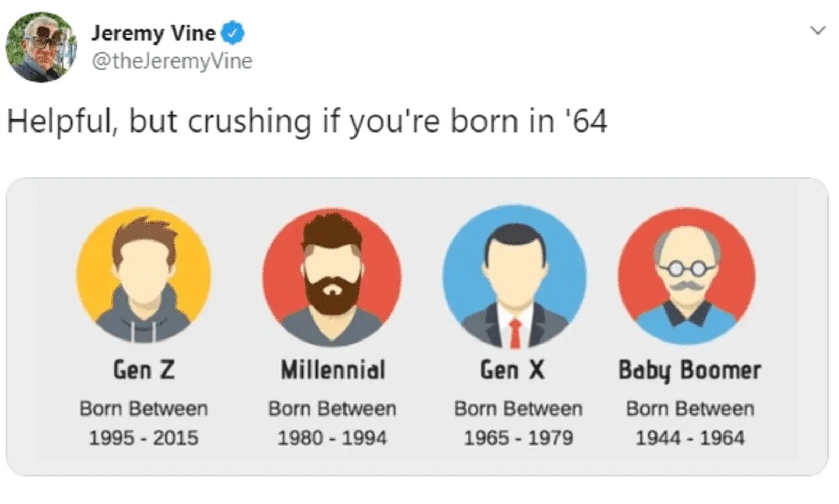Open the @theJeremyVine handle link
This screenshot has height=504, width=839.
172,61
